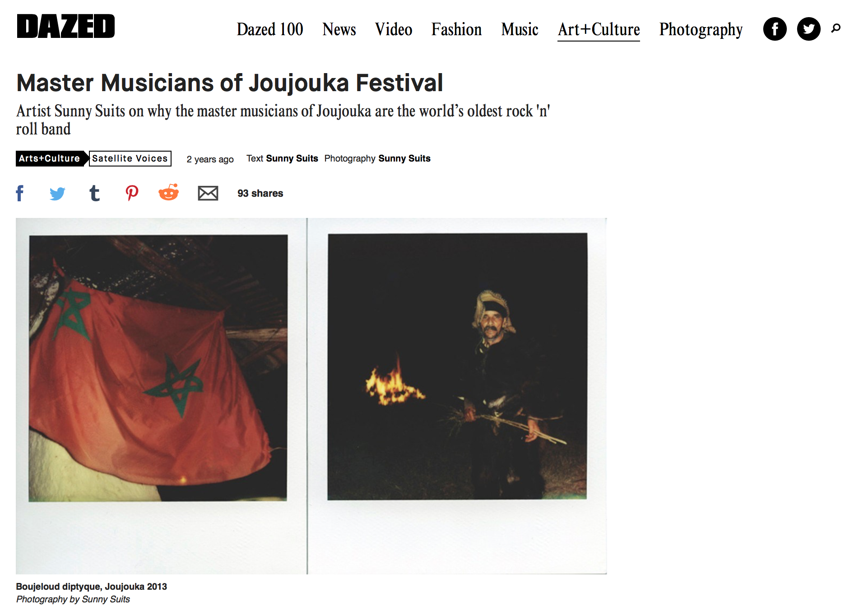Image resolution: width=868 pixels, height=615 pixels.
Task: Click the Satellite Voices tag
Action: pyautogui.click(x=130, y=158)
